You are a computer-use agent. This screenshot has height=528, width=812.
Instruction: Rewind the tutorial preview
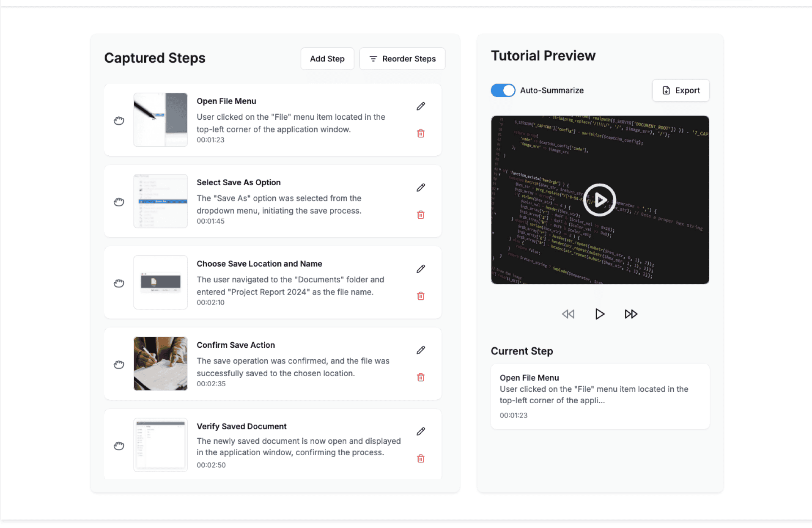(x=568, y=314)
